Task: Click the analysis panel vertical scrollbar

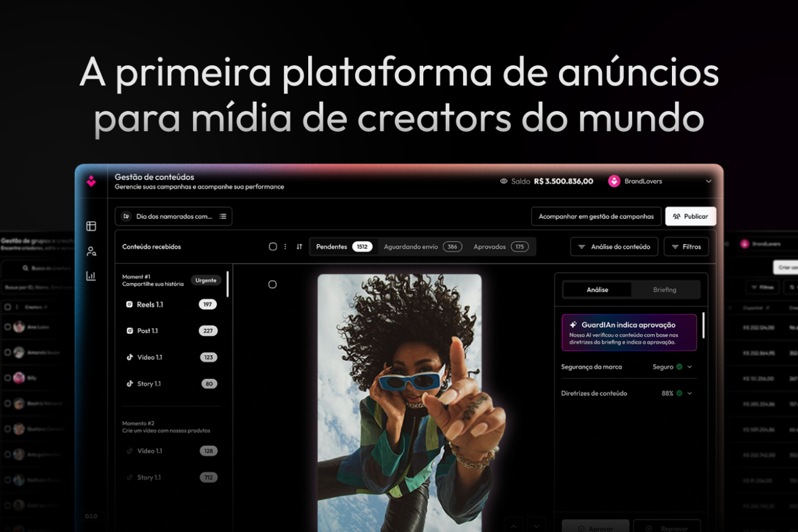Action: [703, 326]
